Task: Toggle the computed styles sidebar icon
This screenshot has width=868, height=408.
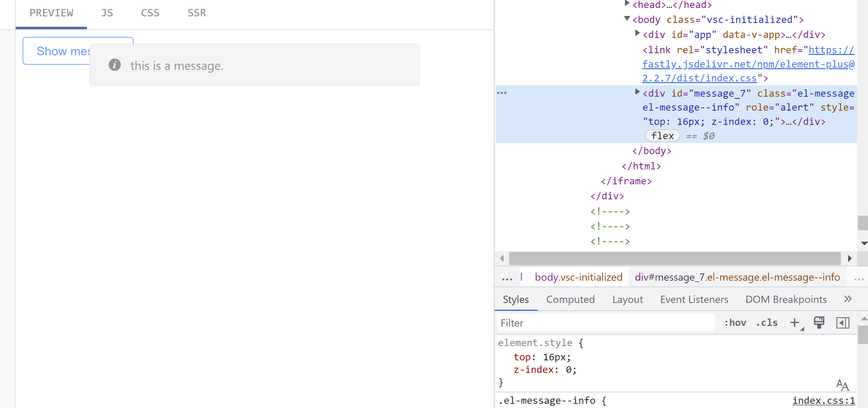Action: (x=843, y=322)
